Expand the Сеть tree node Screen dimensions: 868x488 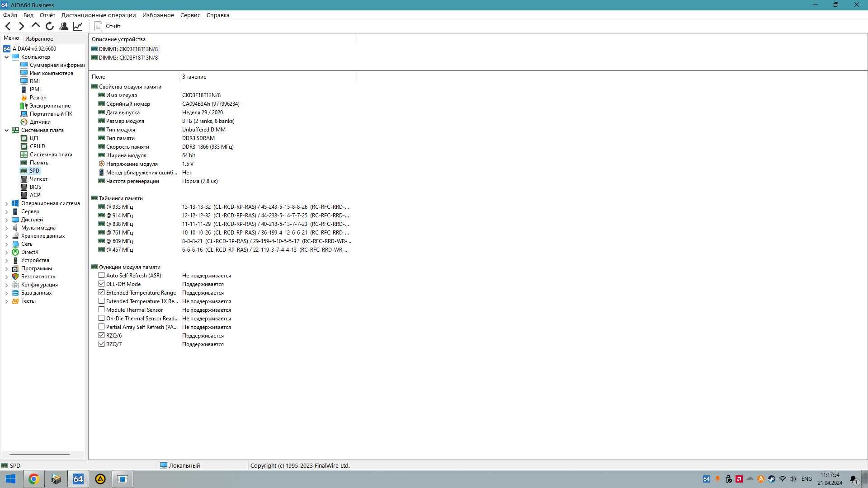6,244
